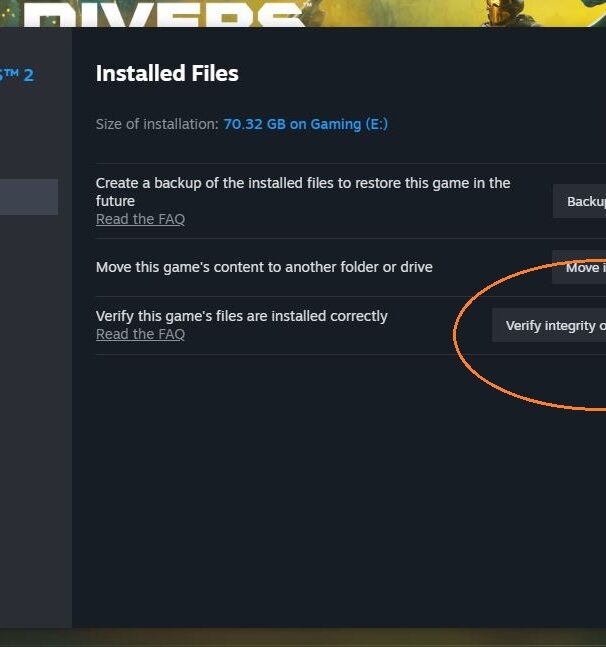Click the Move install folder button
The image size is (606, 647).
579,267
